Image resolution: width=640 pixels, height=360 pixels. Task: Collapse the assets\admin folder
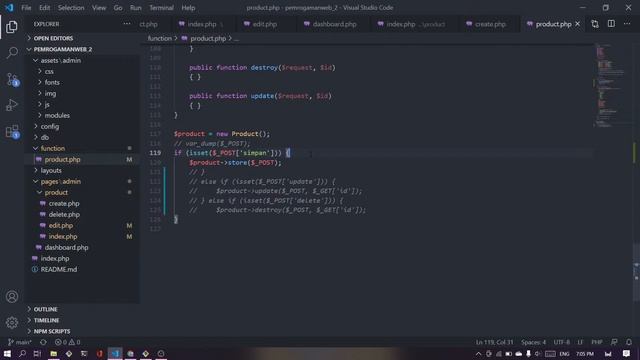(x=60, y=60)
